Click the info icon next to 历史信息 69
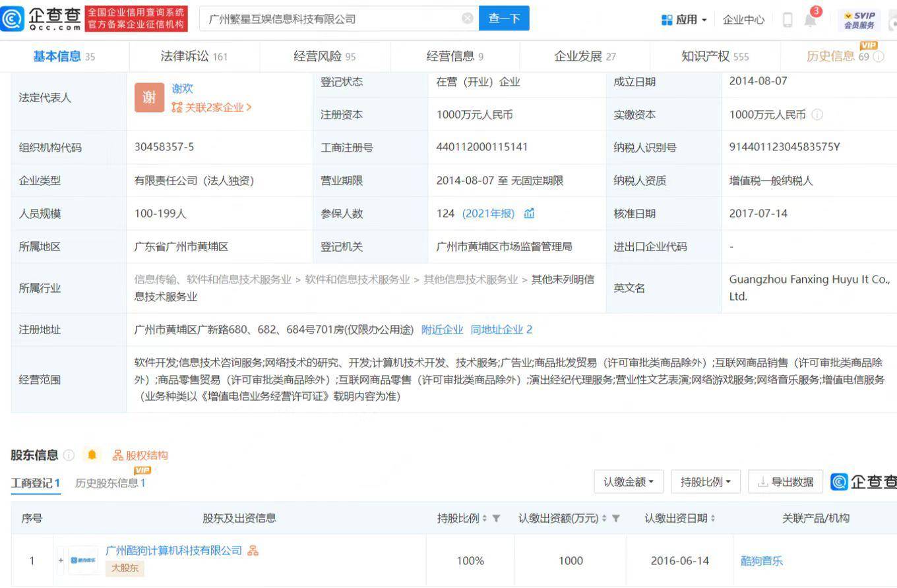This screenshot has width=897, height=588. coord(879,57)
